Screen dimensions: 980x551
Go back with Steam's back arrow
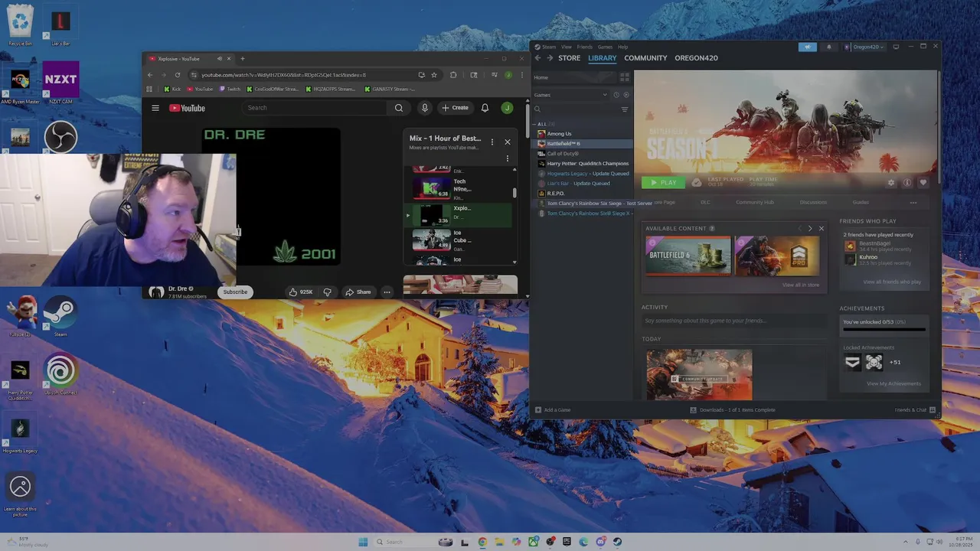tap(537, 58)
